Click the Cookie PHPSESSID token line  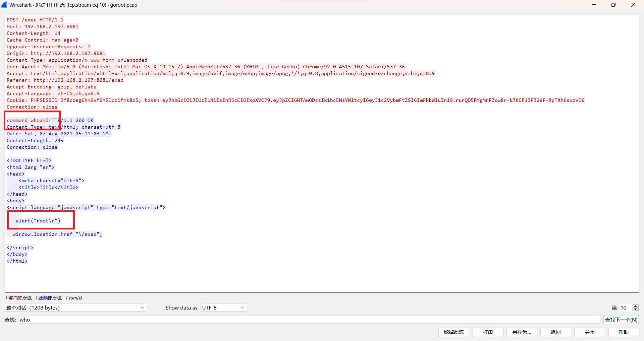[x=296, y=100]
